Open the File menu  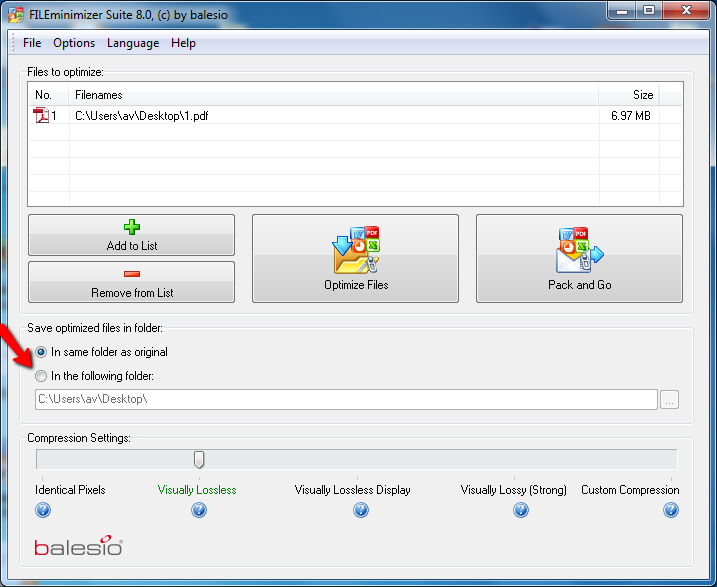(x=32, y=43)
